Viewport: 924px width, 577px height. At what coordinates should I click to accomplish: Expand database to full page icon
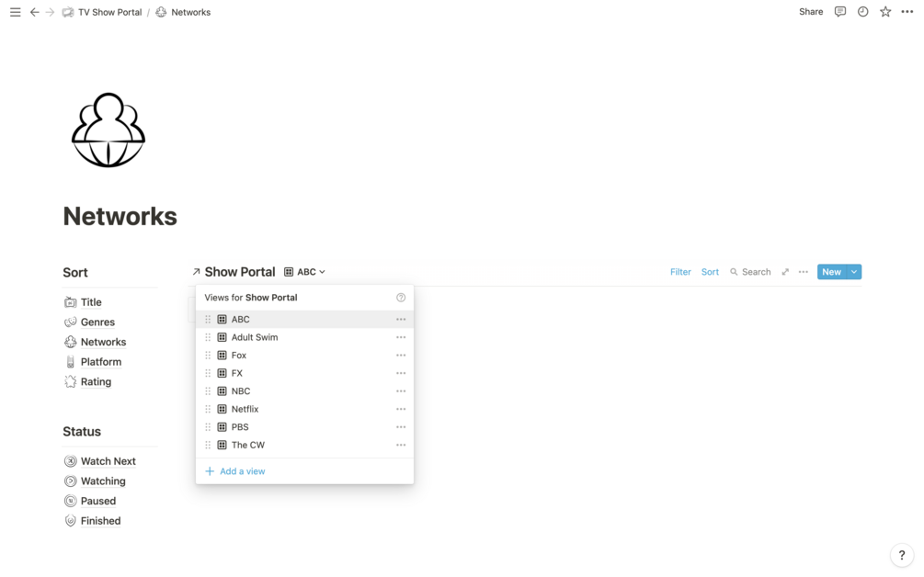(x=785, y=272)
